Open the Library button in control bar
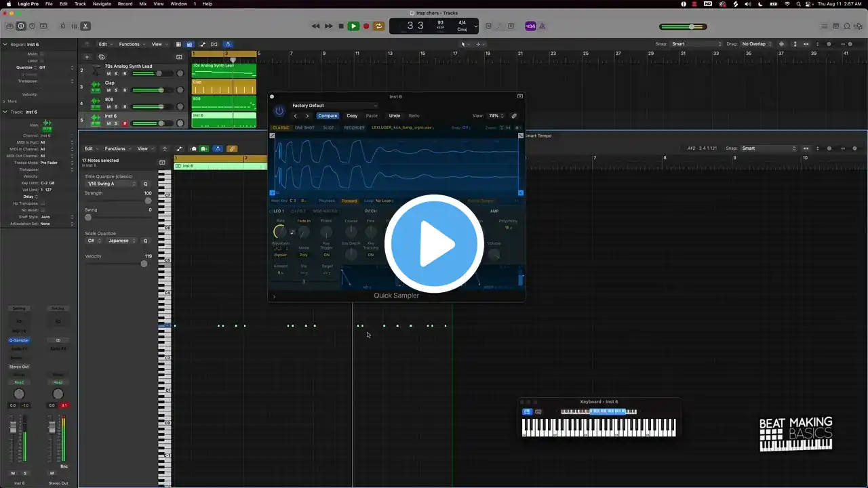868x488 pixels. pos(9,26)
